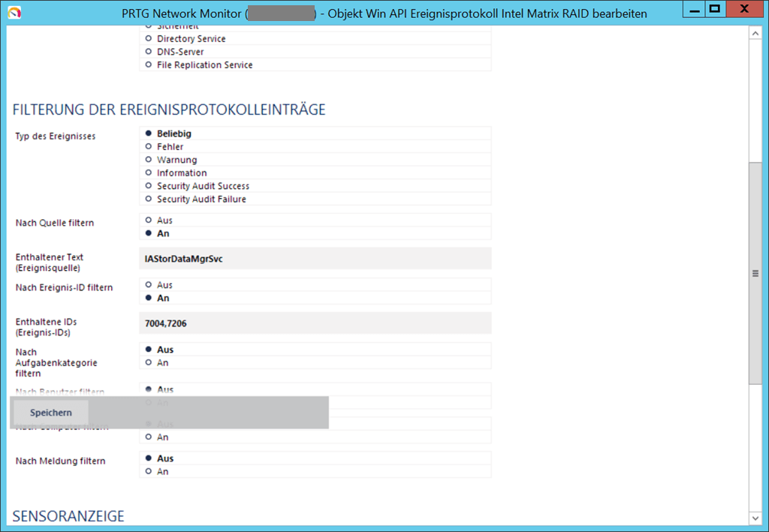Image resolution: width=769 pixels, height=532 pixels.
Task: Select Security Audit Failure option
Action: coord(149,200)
